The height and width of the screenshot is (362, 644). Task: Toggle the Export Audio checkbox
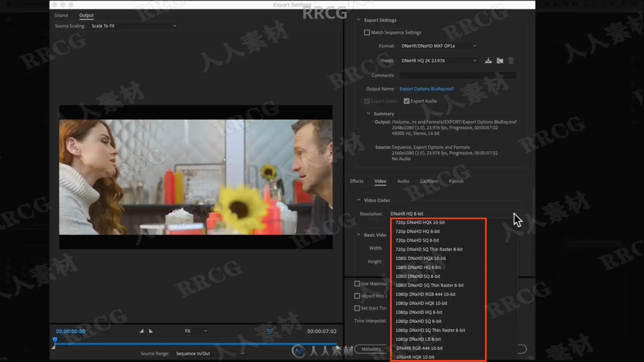click(407, 101)
